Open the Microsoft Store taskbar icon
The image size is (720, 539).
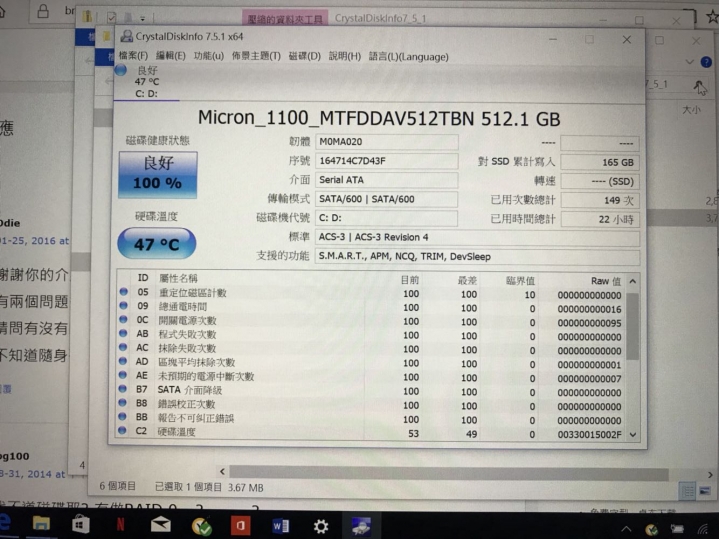[81, 525]
